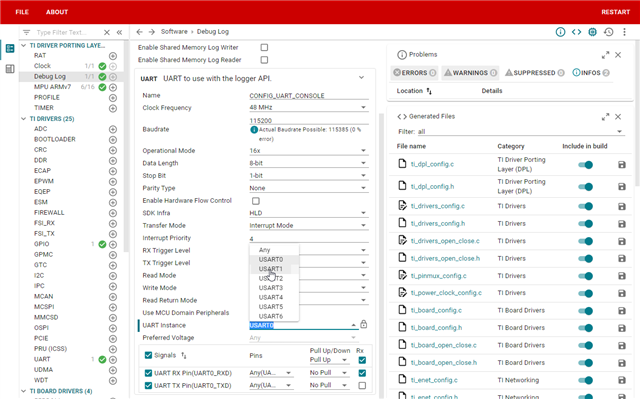Screen dimensions: 640x399
Task: Open the FILE menu
Action: click(22, 12)
